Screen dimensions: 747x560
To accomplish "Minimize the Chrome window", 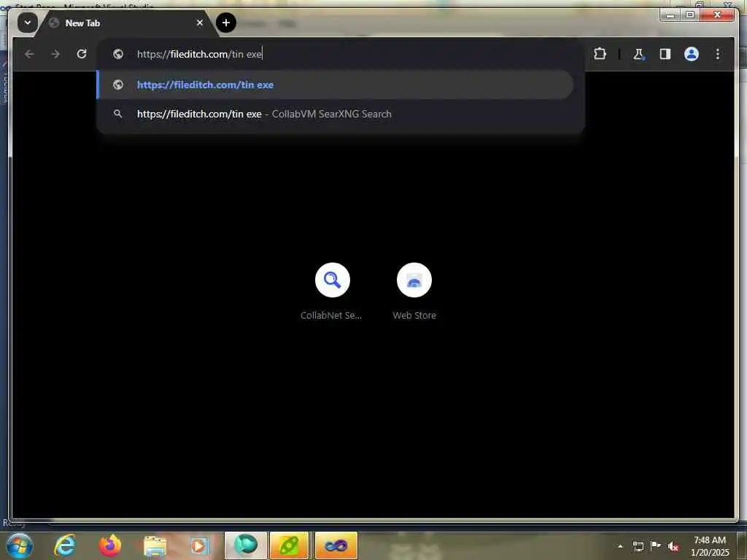I will 671,15.
